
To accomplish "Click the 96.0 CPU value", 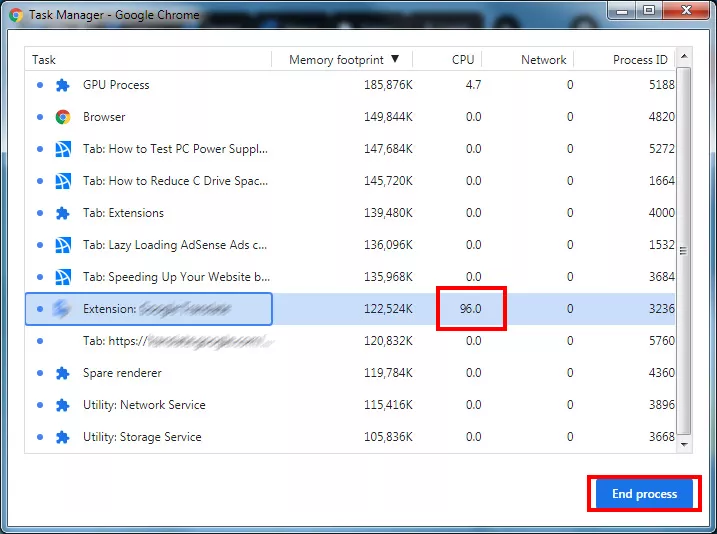I will 471,309.
